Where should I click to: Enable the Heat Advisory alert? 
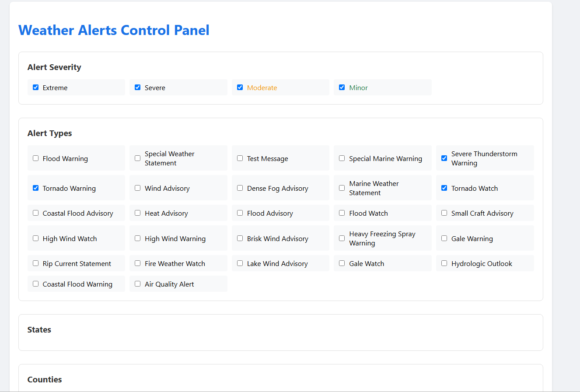click(138, 213)
